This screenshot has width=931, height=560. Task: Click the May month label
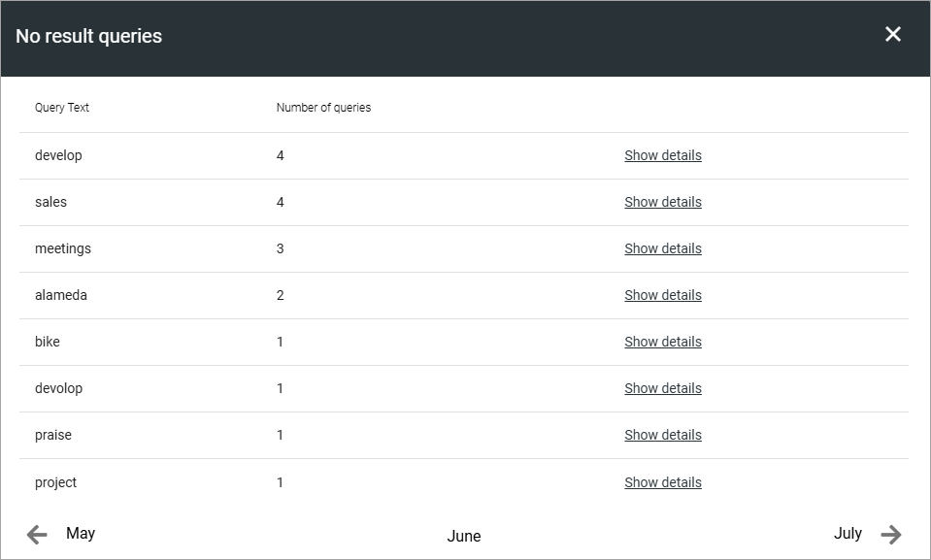(81, 533)
